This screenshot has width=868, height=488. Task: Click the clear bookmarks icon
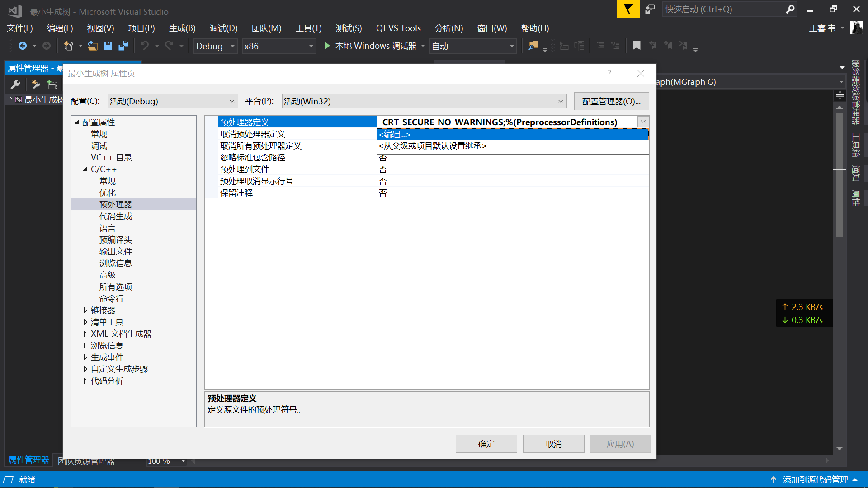click(683, 46)
